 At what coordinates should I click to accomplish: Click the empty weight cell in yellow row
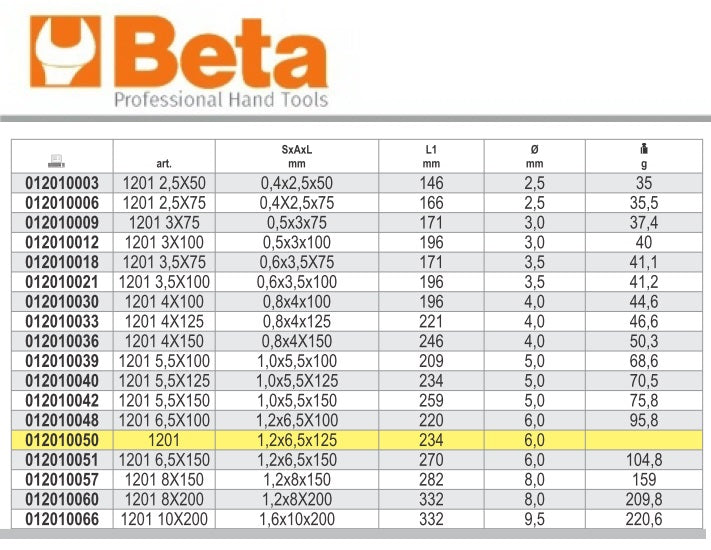tap(643, 440)
